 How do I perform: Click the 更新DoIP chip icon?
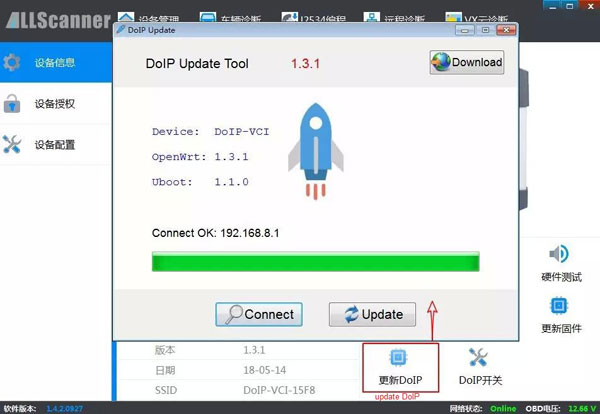[398, 358]
